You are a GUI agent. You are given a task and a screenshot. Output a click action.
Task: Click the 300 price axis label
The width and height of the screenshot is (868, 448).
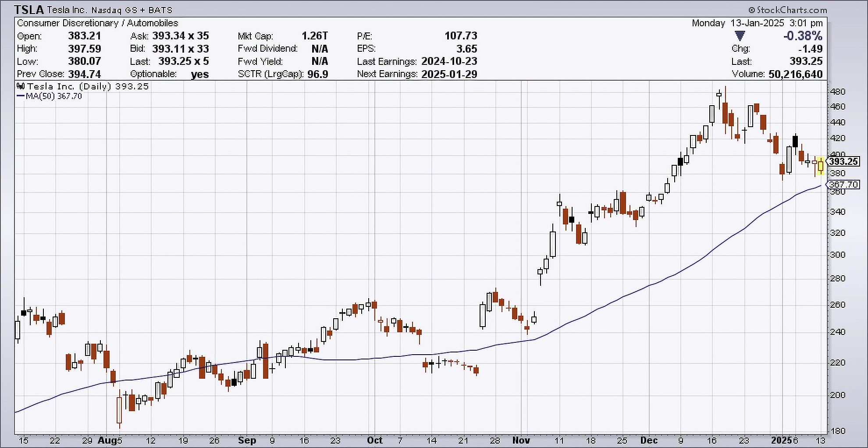point(838,255)
